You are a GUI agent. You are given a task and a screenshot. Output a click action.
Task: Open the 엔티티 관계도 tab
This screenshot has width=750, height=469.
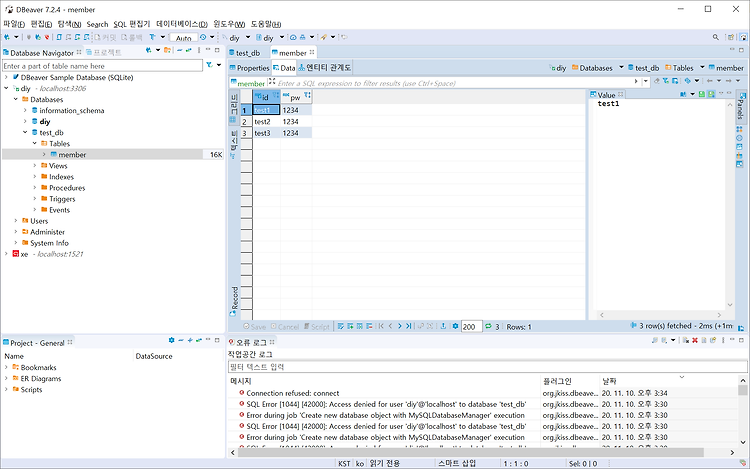click(325, 68)
